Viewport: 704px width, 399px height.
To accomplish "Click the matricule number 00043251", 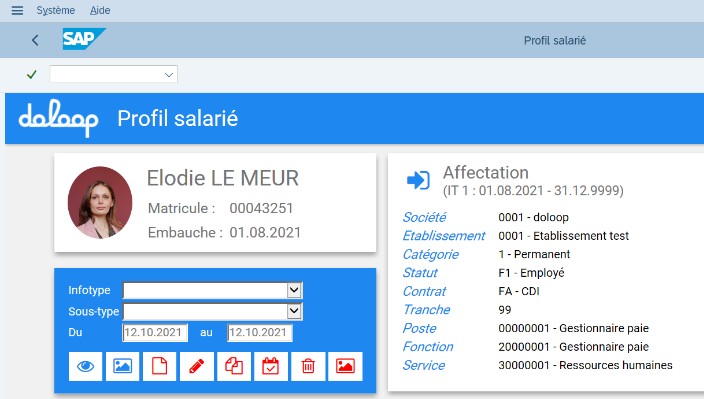I will coord(261,208).
